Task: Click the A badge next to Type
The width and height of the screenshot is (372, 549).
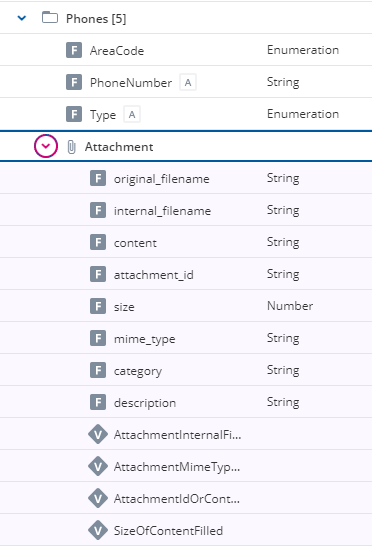Action: (x=132, y=114)
